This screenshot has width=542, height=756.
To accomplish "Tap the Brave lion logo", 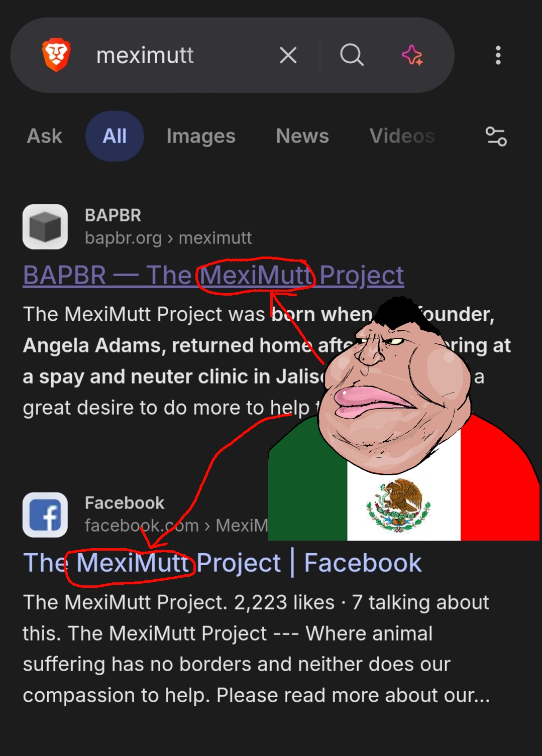I will (x=56, y=55).
